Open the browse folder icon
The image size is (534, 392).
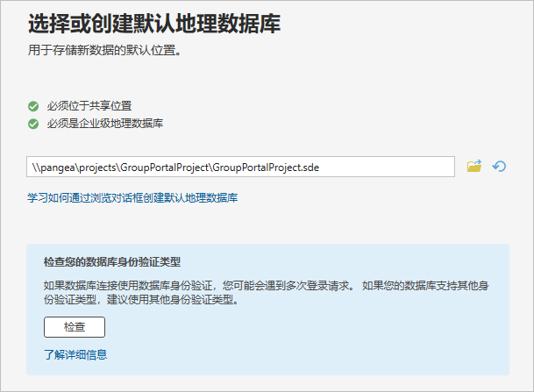(x=474, y=166)
